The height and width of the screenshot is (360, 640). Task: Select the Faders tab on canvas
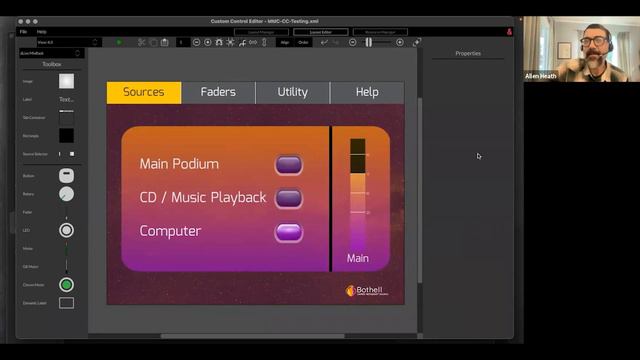[218, 92]
